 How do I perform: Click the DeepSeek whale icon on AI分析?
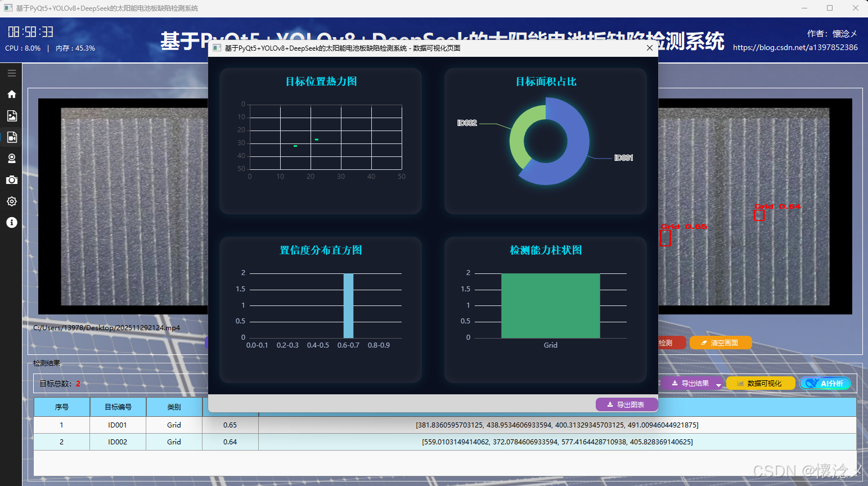pyautogui.click(x=811, y=383)
